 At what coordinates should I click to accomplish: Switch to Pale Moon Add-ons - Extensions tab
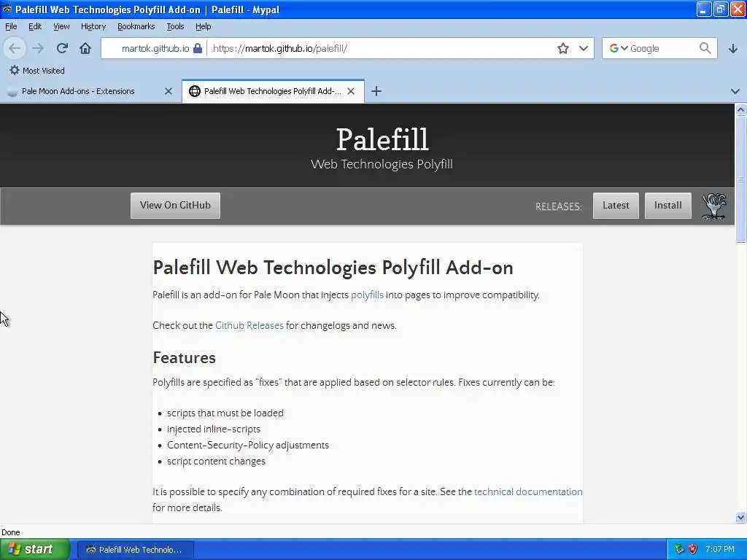pyautogui.click(x=78, y=91)
